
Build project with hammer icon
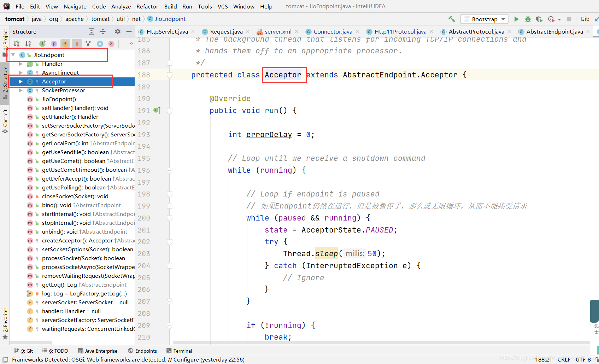(x=452, y=19)
